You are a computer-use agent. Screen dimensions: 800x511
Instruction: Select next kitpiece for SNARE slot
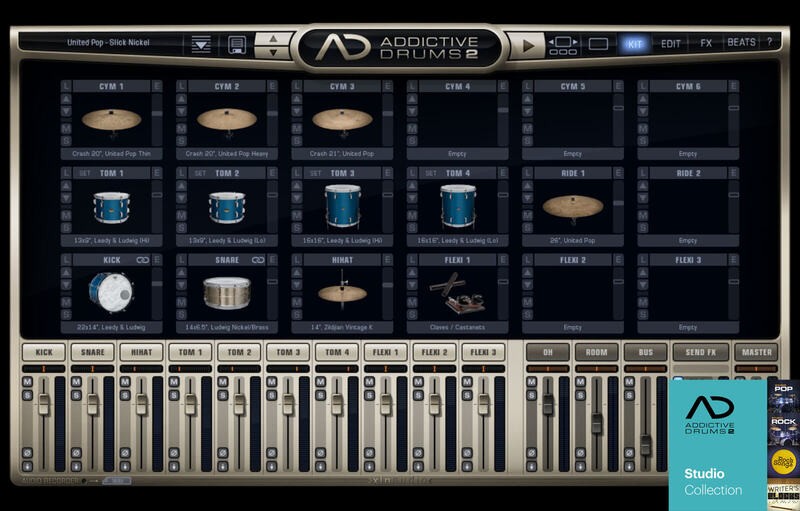click(181, 285)
